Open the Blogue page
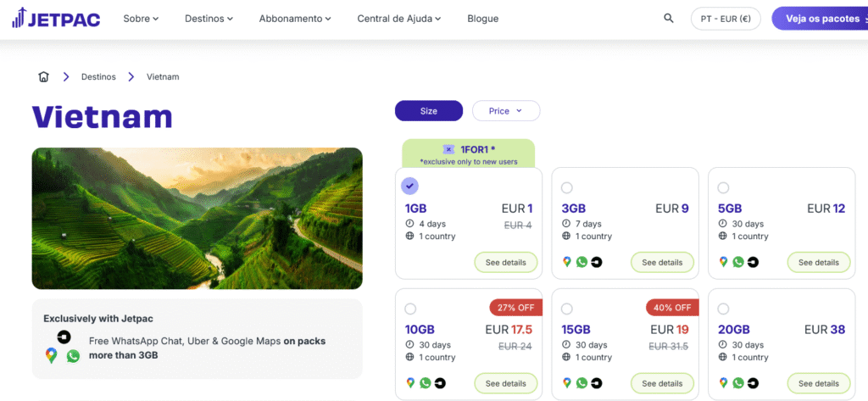Viewport: 868px width, 401px height. click(482, 19)
